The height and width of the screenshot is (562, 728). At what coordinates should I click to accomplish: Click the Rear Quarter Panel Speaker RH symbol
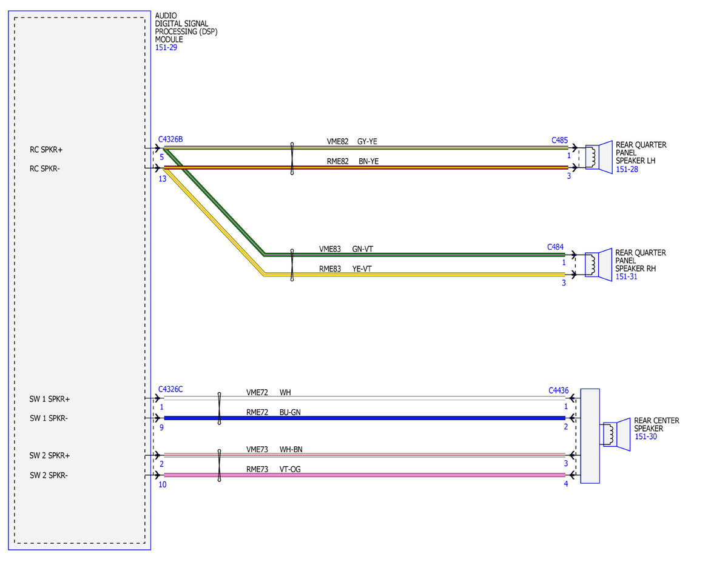tap(598, 265)
